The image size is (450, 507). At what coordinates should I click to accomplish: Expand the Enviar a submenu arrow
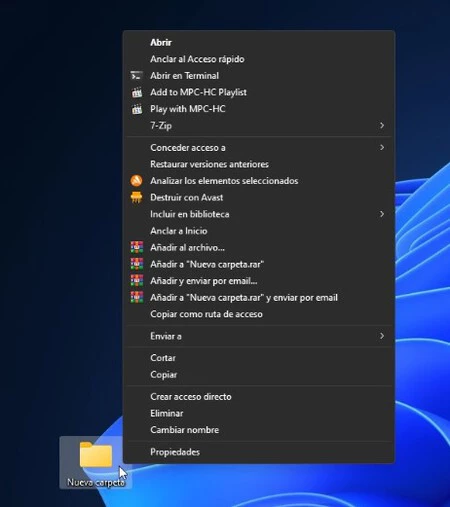[x=382, y=336]
